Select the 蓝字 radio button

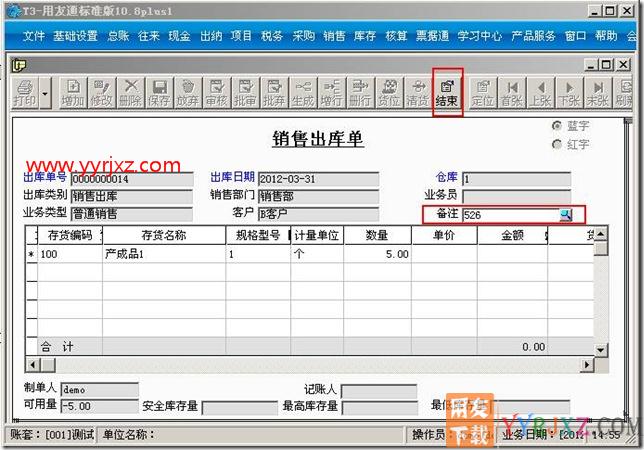coord(557,126)
